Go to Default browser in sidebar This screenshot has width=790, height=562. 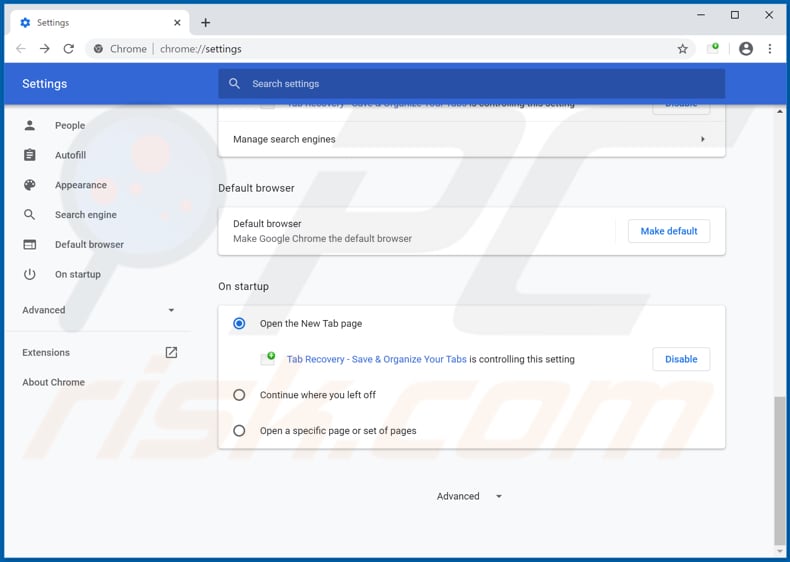click(89, 244)
